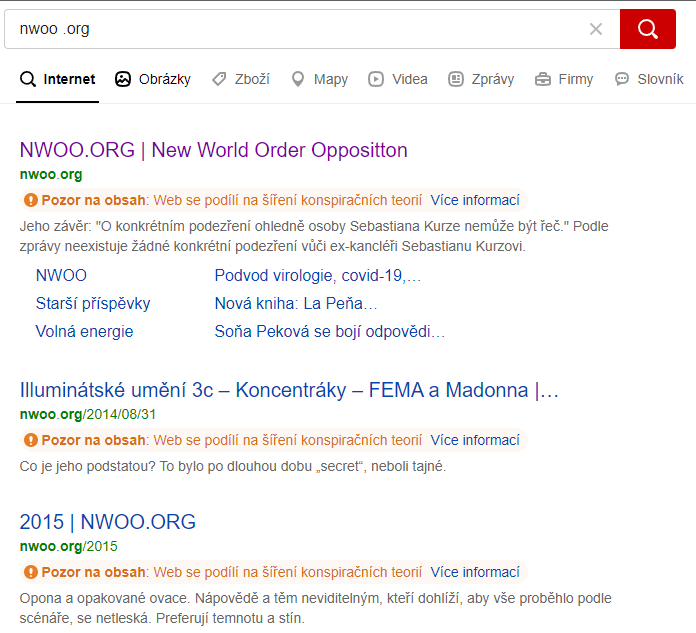696x633 pixels.
Task: Select the Videa tab
Action: [398, 79]
